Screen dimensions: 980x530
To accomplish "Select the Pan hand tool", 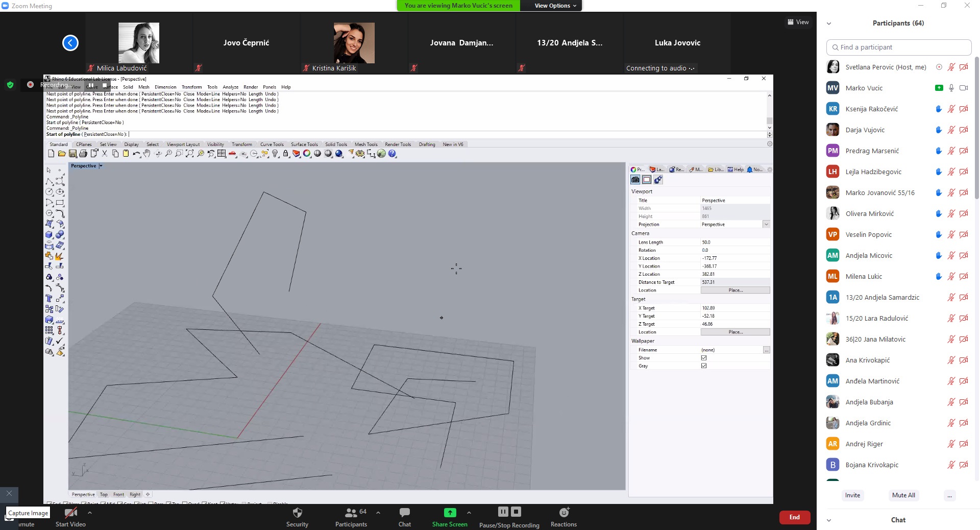I will point(147,154).
